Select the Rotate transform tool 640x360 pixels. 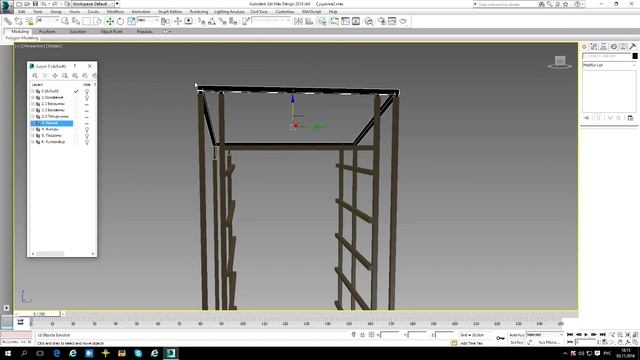(x=120, y=21)
